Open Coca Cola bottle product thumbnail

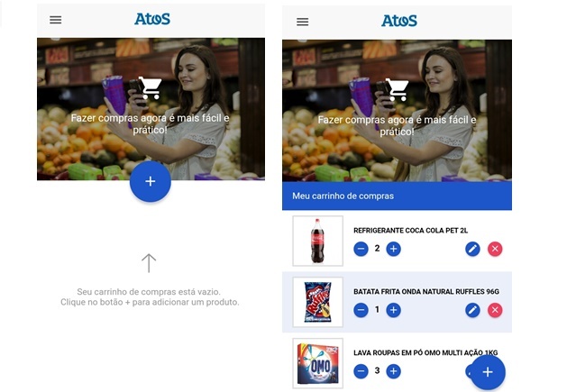click(317, 241)
